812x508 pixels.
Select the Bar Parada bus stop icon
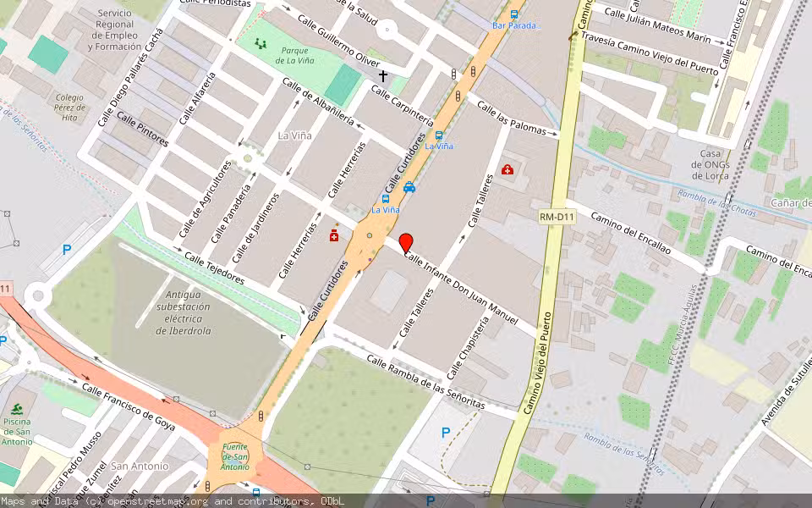(514, 14)
